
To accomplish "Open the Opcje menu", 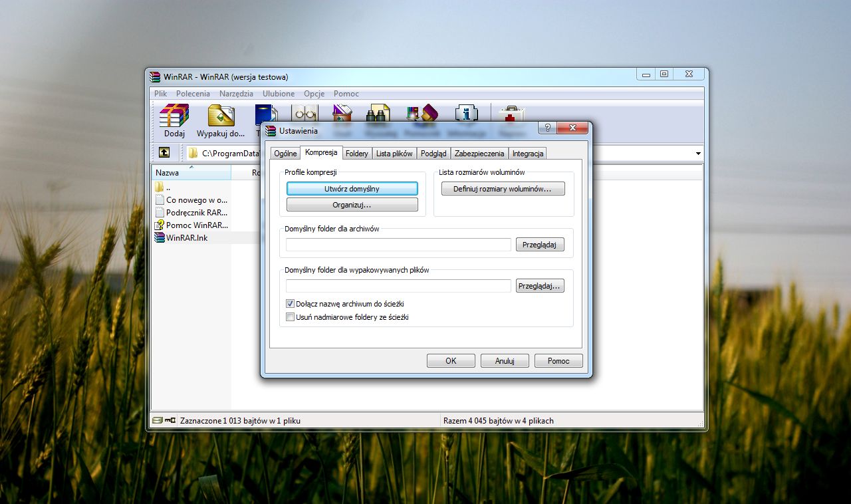I will (314, 94).
